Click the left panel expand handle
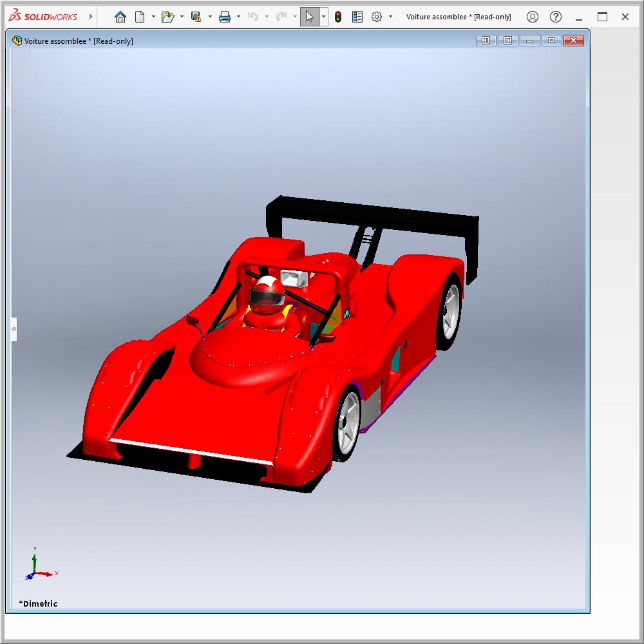Screen dimensions: 644x644 (x=14, y=329)
